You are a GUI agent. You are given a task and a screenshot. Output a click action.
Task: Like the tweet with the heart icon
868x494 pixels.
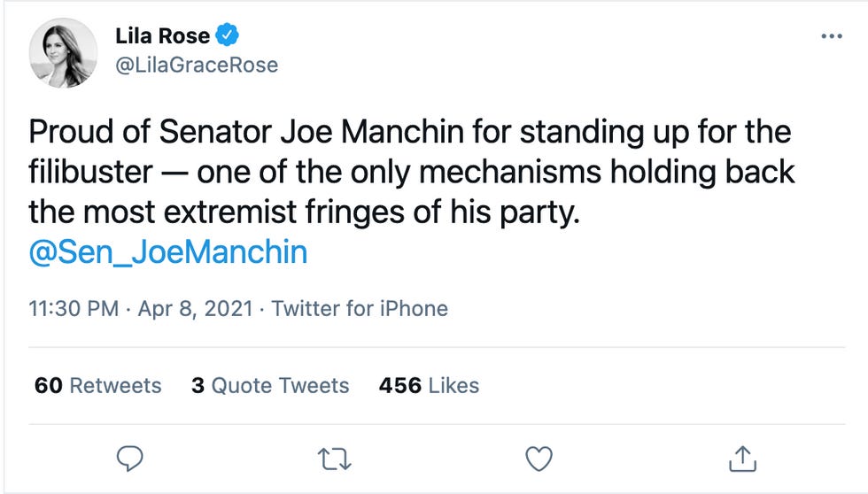click(x=539, y=458)
